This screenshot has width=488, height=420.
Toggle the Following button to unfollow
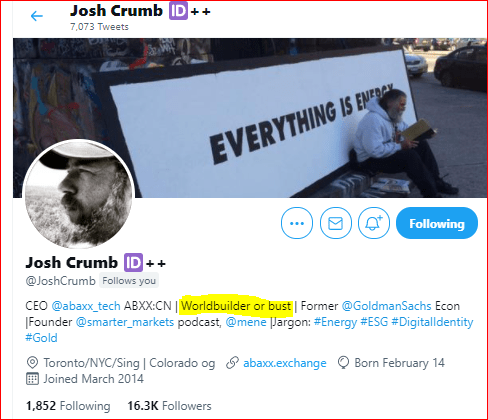437,223
